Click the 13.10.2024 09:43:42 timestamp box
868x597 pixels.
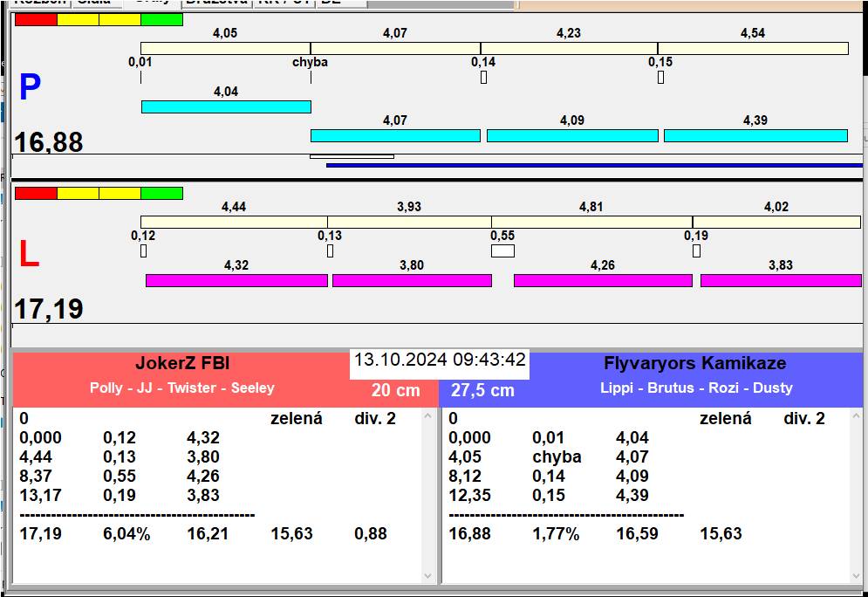pos(440,360)
